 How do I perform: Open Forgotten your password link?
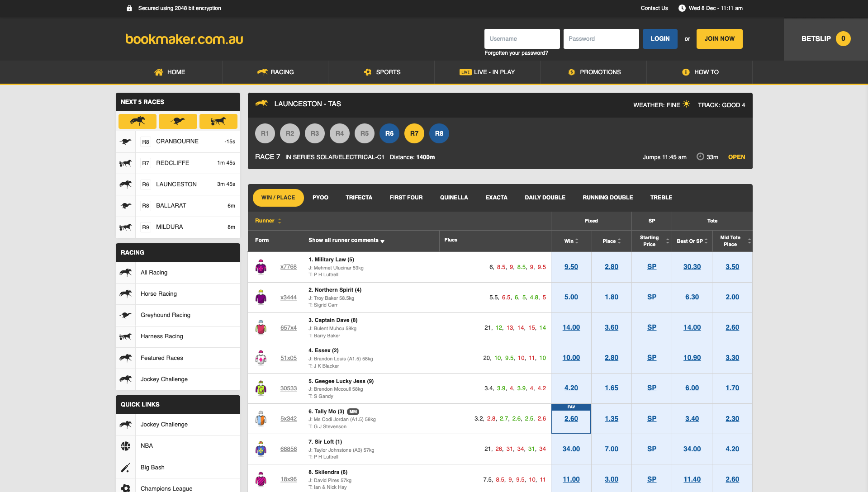click(516, 53)
